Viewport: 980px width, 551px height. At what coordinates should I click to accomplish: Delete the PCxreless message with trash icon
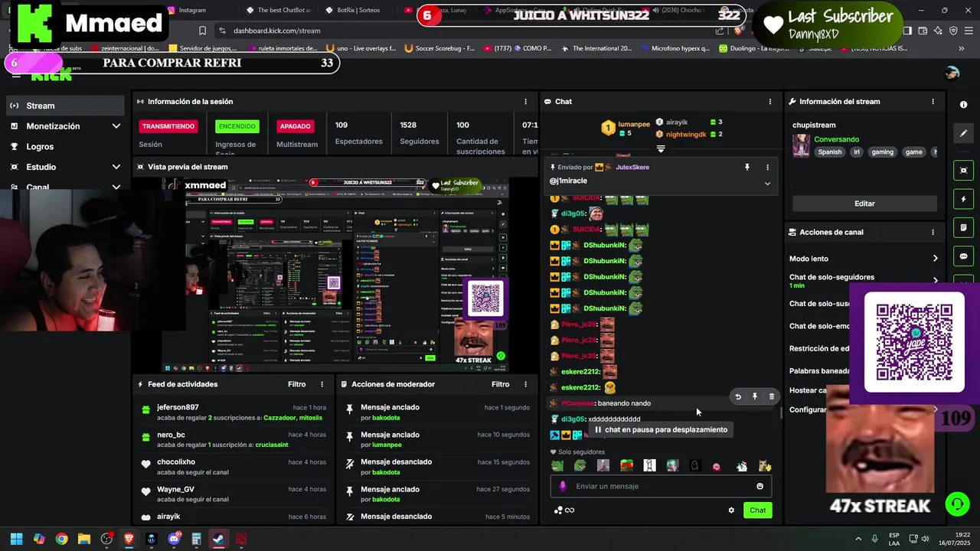(771, 396)
